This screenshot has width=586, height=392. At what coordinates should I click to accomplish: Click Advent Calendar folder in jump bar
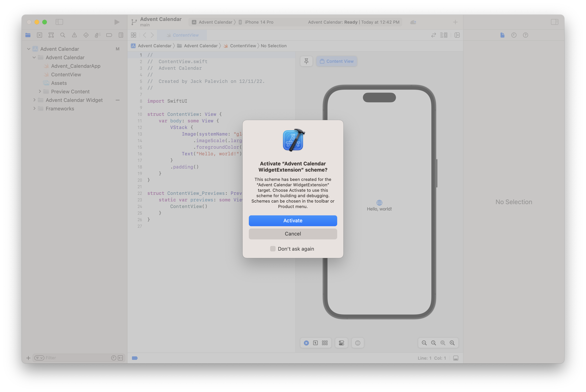[x=197, y=46]
